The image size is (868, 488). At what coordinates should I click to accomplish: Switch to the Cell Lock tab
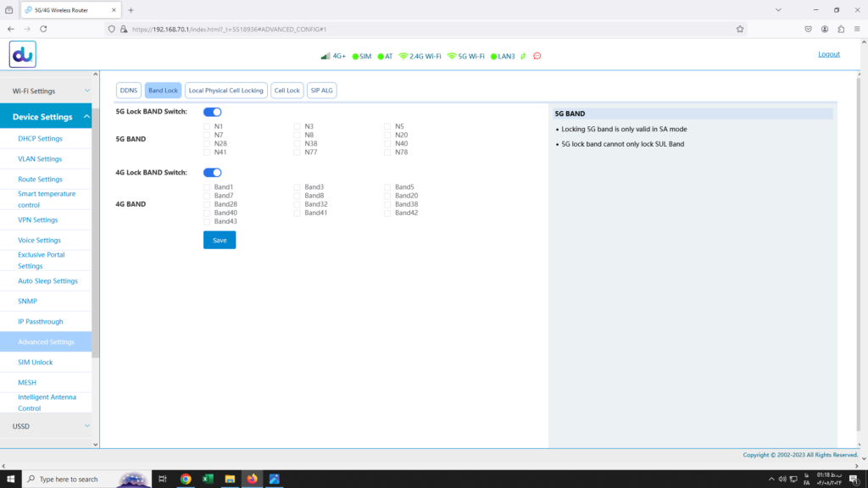(x=287, y=91)
